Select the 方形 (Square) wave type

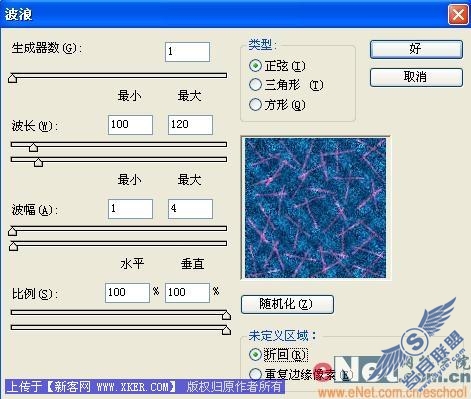point(255,105)
